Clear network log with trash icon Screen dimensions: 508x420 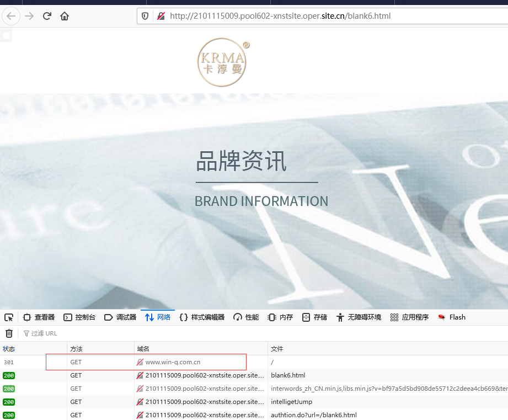click(9, 333)
